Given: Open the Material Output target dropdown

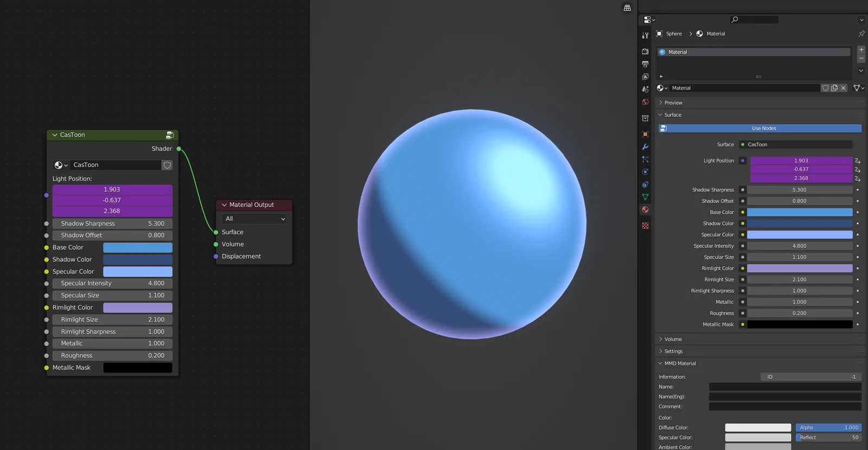Looking at the screenshot, I should coord(254,219).
